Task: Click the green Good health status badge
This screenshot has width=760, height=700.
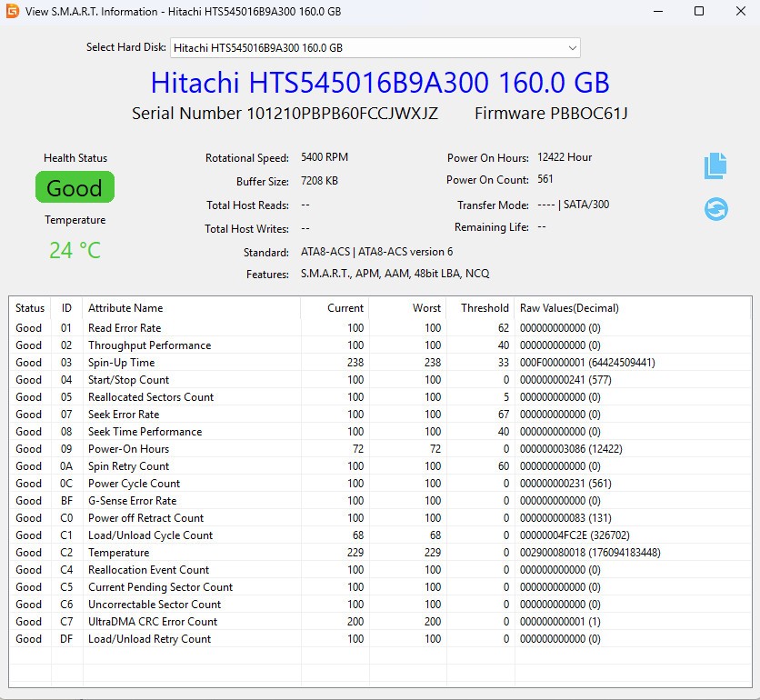Action: coord(75,187)
